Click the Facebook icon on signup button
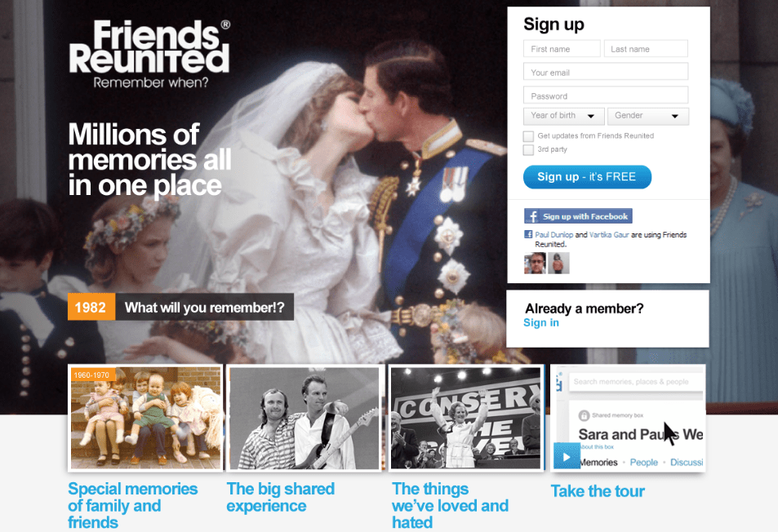The height and width of the screenshot is (532, 778). 533,216
